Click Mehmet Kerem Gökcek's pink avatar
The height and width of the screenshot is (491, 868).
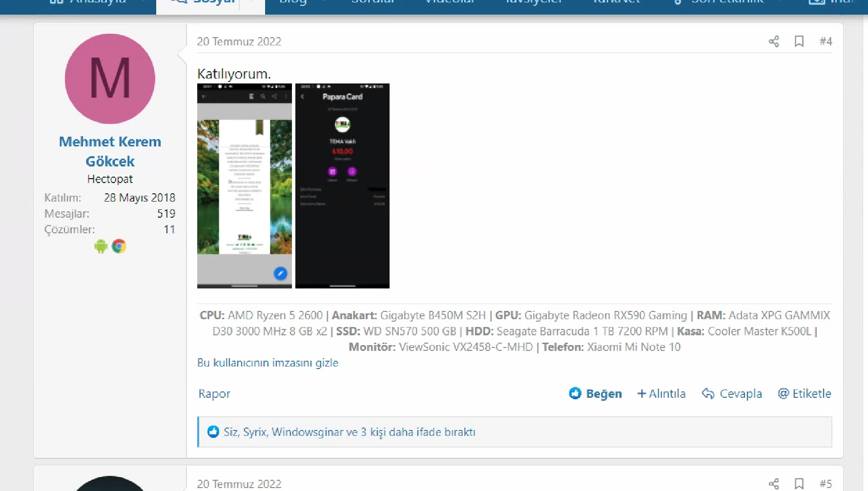109,79
